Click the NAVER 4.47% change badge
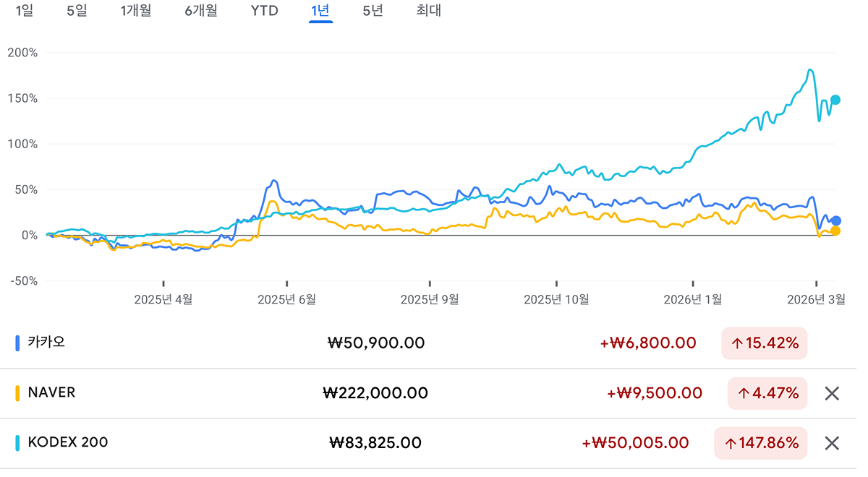This screenshot has height=477, width=868. [767, 393]
